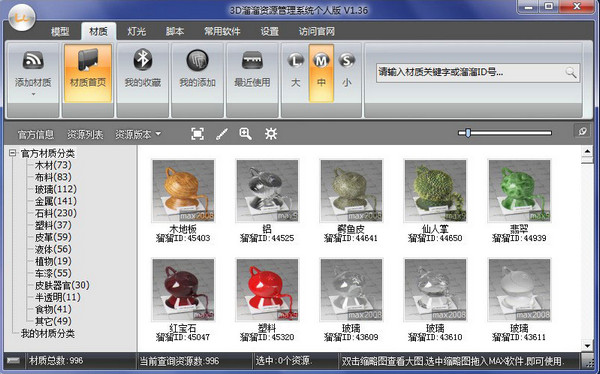Click the magnifier zoom icon in toolbar
The width and height of the screenshot is (600, 374).
[x=245, y=134]
